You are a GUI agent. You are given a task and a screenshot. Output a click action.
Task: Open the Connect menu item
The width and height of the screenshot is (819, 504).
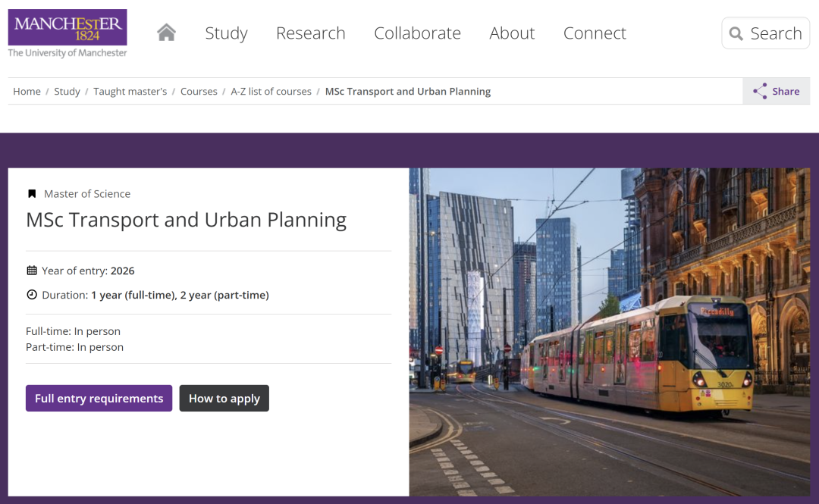click(595, 33)
